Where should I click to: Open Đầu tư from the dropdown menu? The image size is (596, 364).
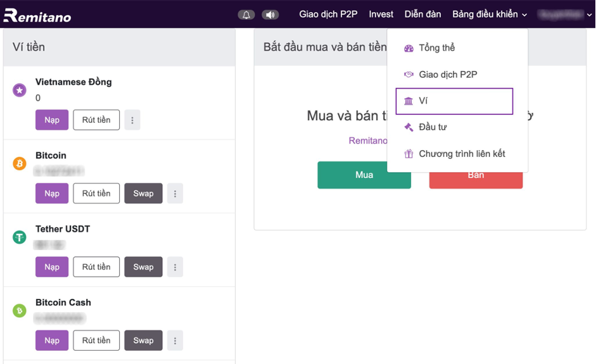[x=433, y=127]
